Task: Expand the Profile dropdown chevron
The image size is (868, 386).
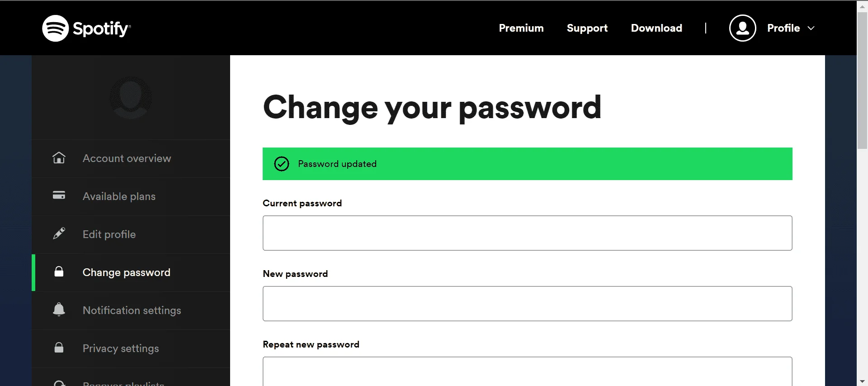Action: (x=811, y=28)
